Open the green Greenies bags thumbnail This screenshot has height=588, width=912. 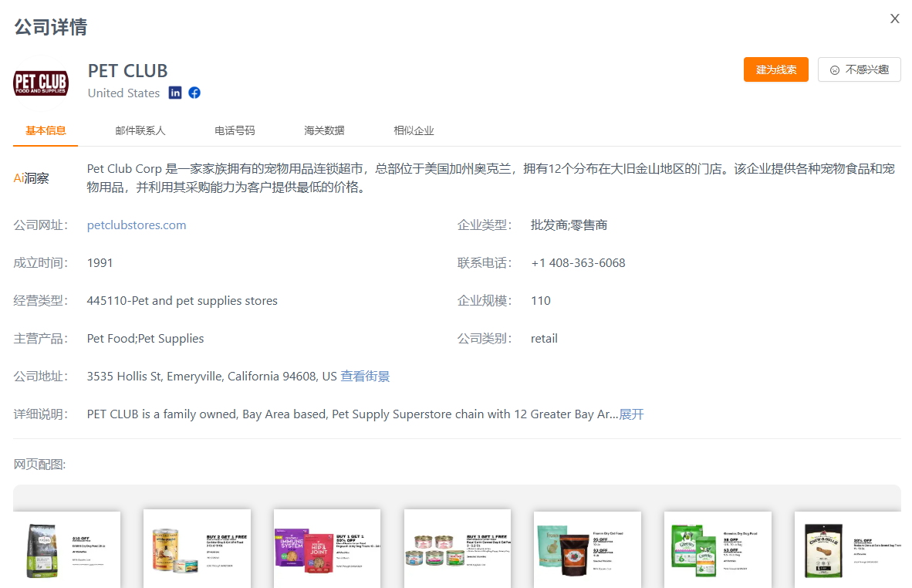click(718, 549)
